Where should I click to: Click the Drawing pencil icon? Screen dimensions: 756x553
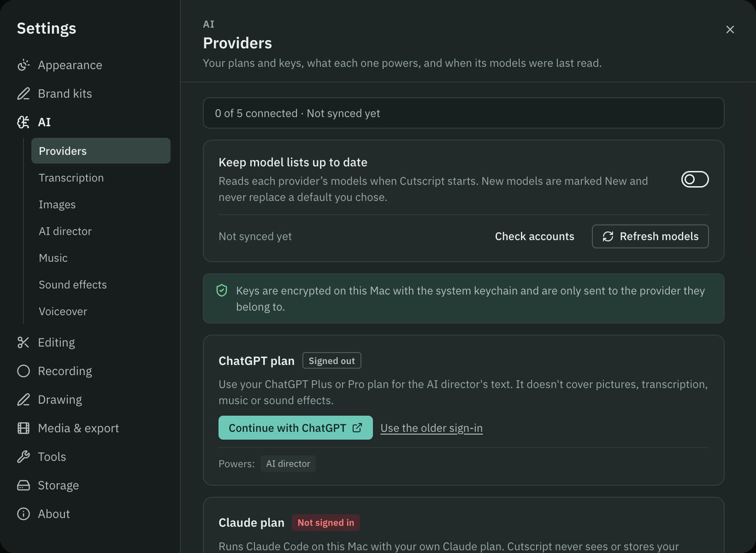click(x=23, y=400)
